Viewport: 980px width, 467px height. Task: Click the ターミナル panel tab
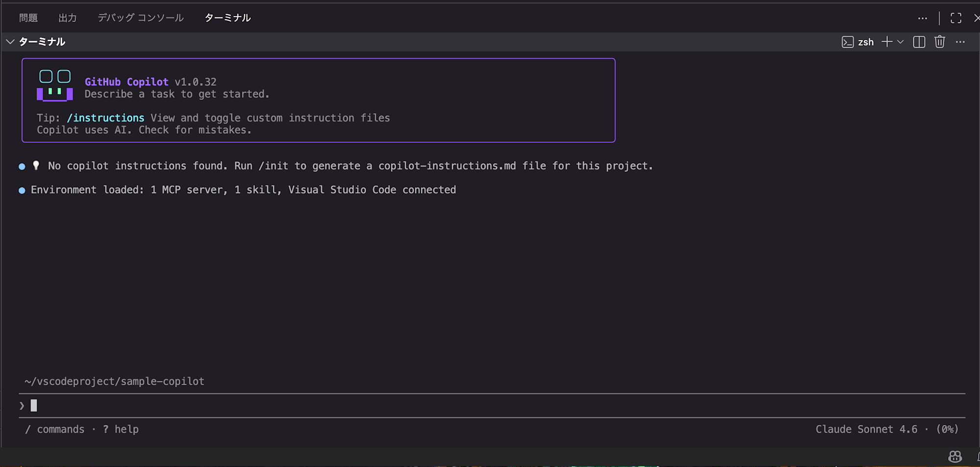227,18
